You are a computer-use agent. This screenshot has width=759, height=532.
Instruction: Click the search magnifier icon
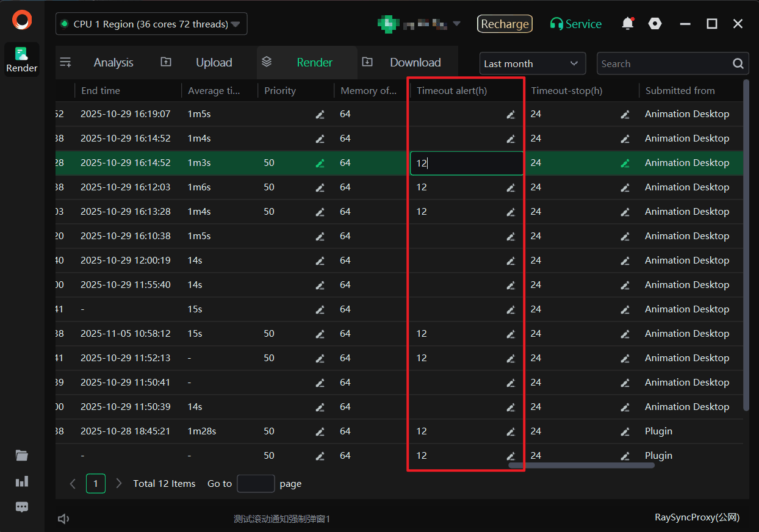point(738,63)
